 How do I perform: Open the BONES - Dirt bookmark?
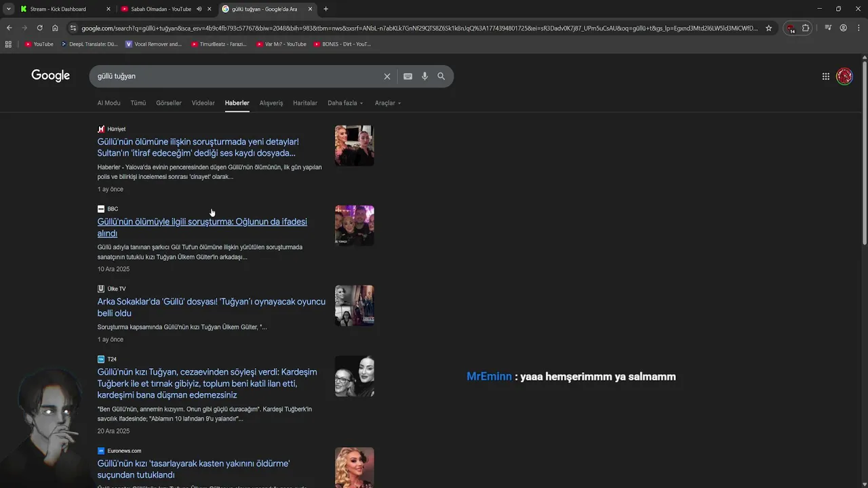point(342,44)
